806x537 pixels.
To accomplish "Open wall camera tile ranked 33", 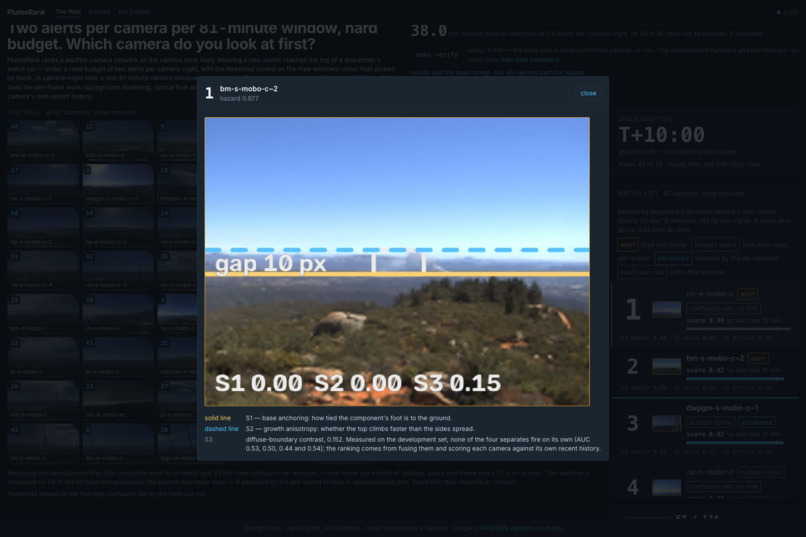I will 118,400.
